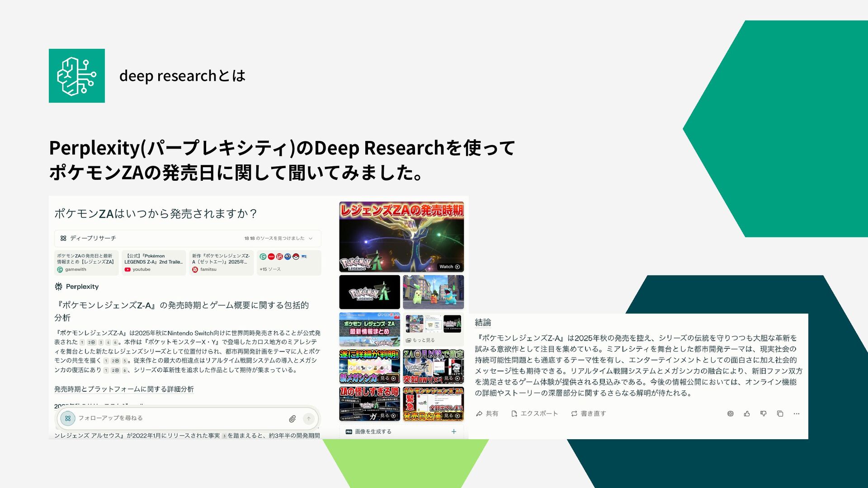Open the famitsu source card
The width and height of the screenshot is (868, 488).
tap(221, 263)
